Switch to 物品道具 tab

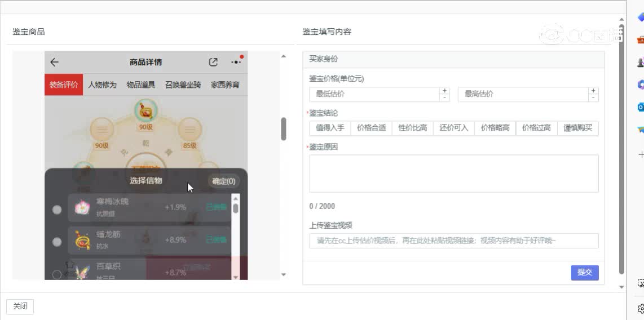[x=141, y=85]
